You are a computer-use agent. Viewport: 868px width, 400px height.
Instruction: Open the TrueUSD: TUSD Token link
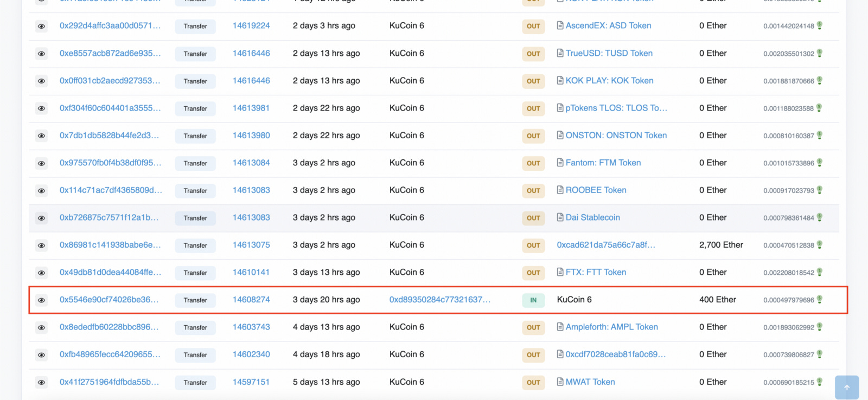point(609,53)
